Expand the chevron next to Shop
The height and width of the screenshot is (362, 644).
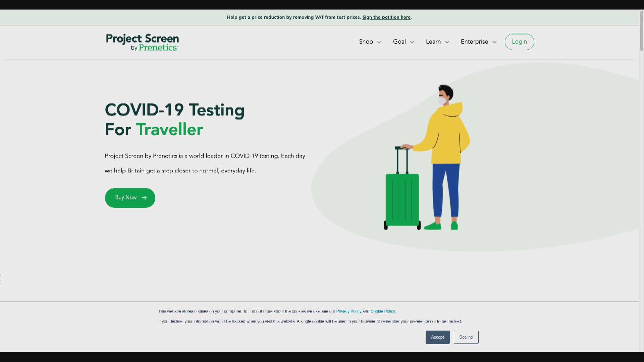coord(379,42)
